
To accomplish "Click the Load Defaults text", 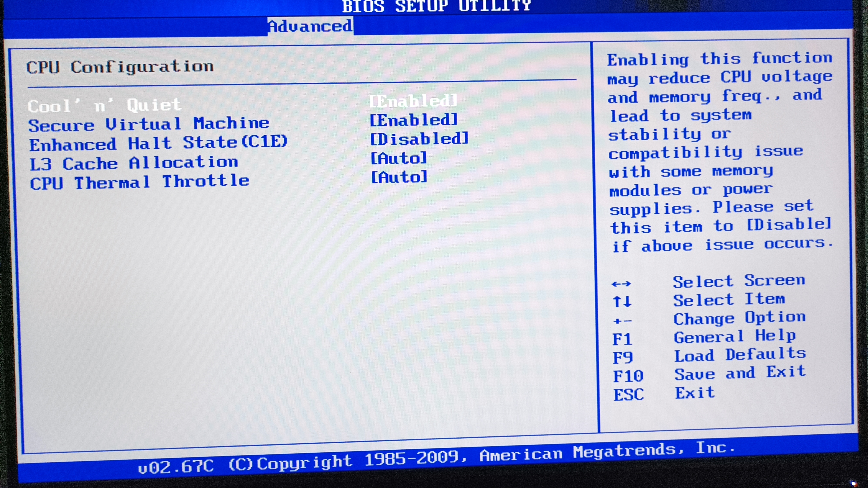I will click(x=740, y=355).
